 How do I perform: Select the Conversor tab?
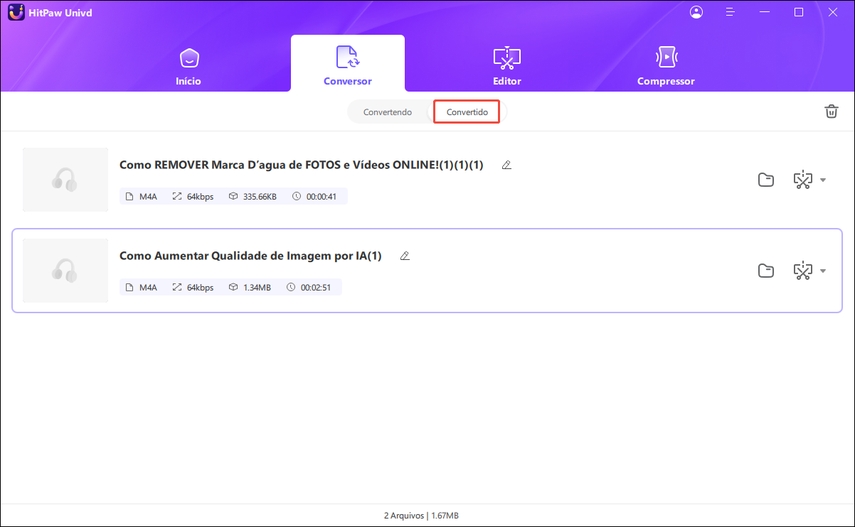347,65
